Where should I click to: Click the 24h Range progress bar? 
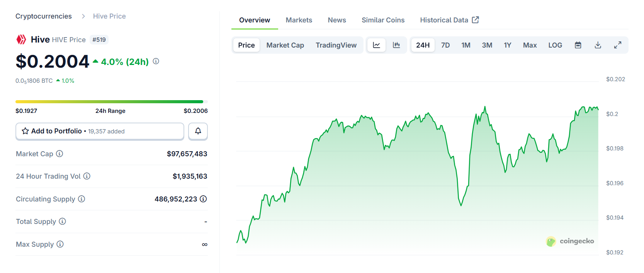pos(112,102)
